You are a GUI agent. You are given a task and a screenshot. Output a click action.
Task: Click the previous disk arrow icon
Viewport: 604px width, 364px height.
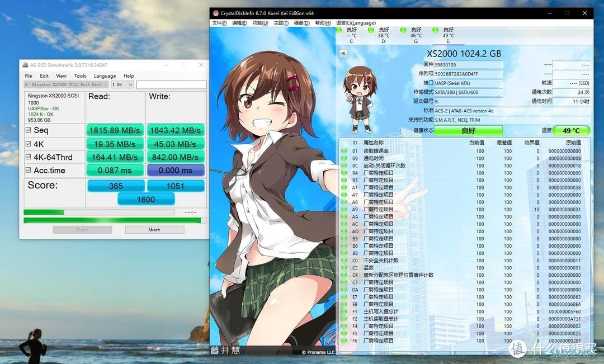tap(343, 53)
